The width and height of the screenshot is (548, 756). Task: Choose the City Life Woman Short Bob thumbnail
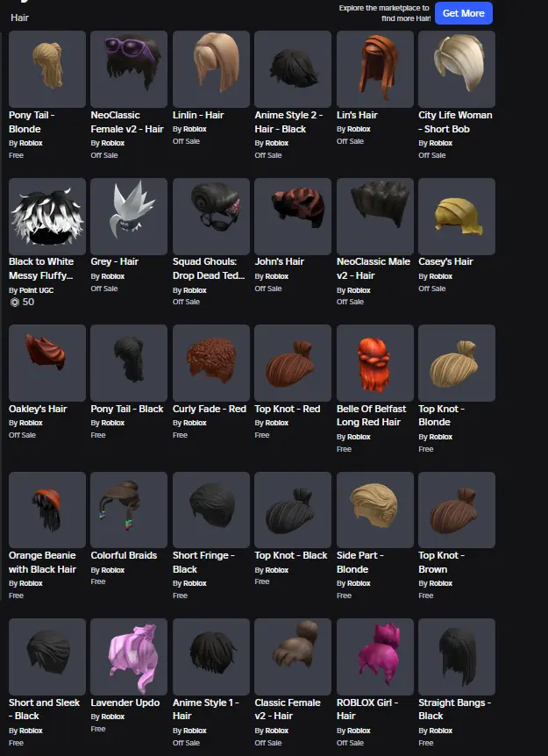click(x=457, y=69)
